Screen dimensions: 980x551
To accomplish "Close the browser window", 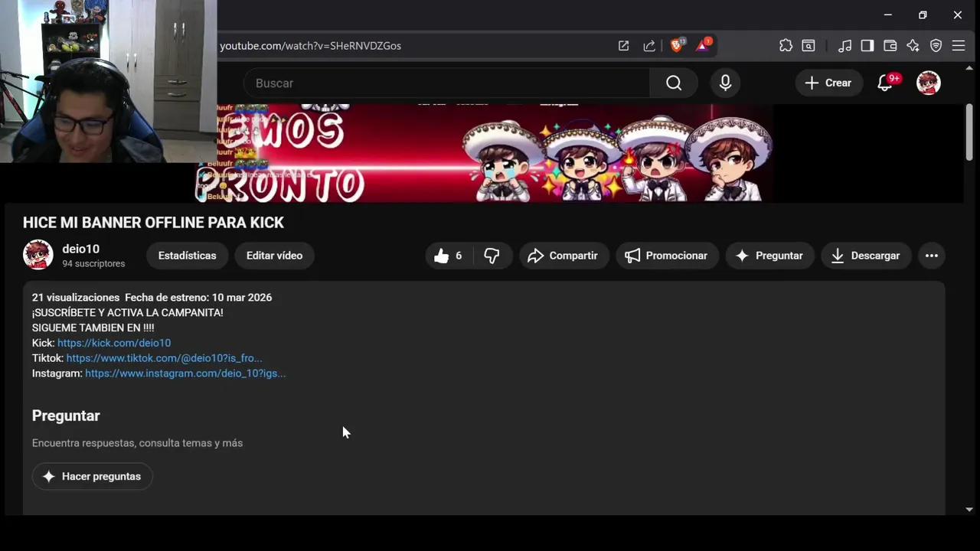I will (958, 15).
